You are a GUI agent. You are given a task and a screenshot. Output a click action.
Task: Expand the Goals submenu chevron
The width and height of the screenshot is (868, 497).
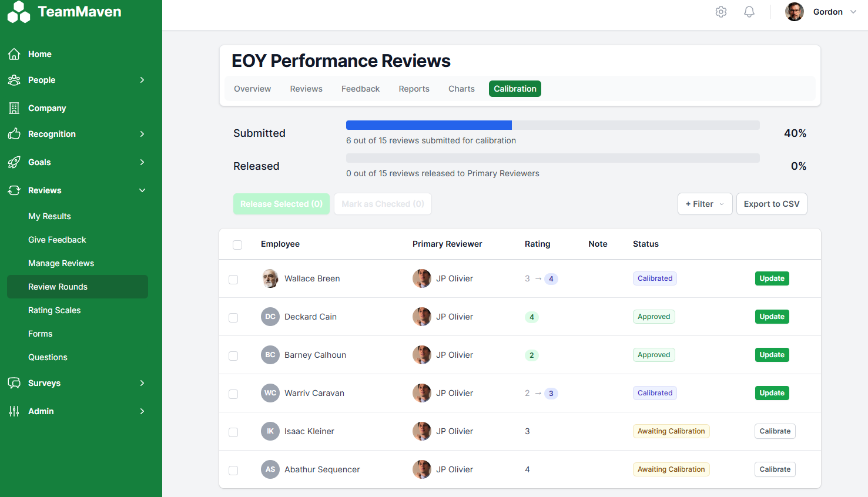pyautogui.click(x=142, y=162)
